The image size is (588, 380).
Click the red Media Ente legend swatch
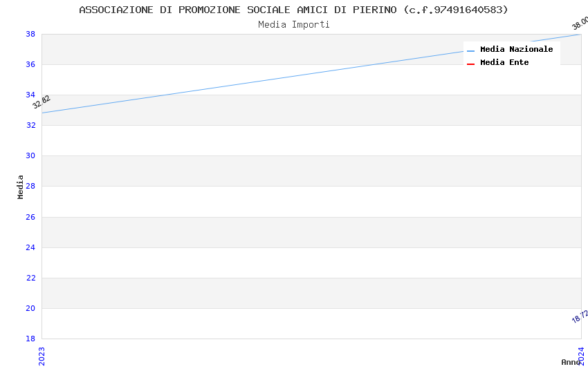(470, 64)
